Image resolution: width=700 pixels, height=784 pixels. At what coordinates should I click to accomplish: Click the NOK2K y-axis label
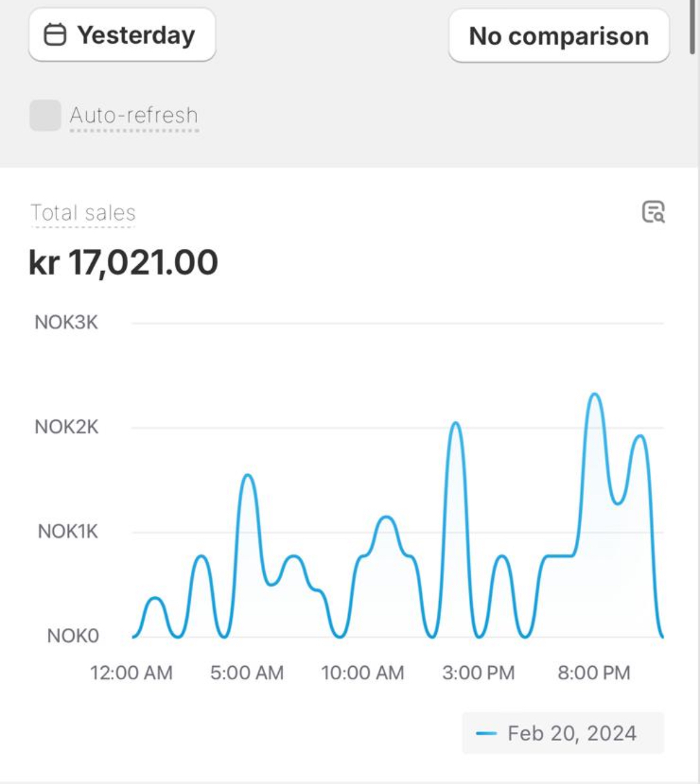point(66,427)
